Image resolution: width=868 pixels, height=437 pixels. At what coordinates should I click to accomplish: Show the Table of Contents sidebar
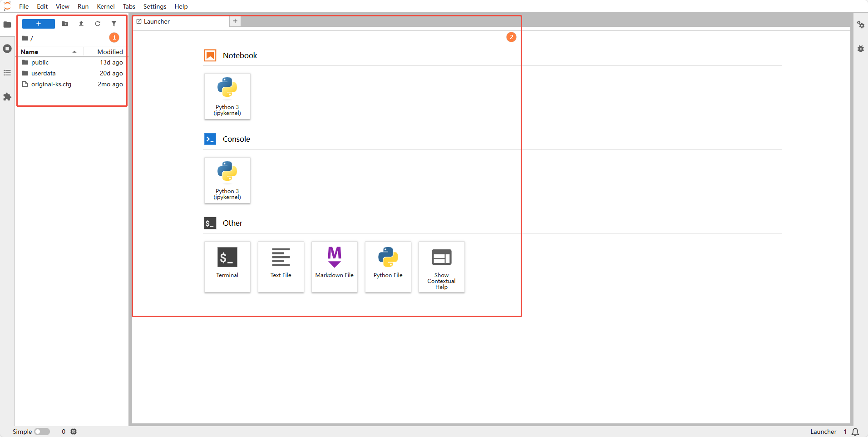pyautogui.click(x=7, y=73)
